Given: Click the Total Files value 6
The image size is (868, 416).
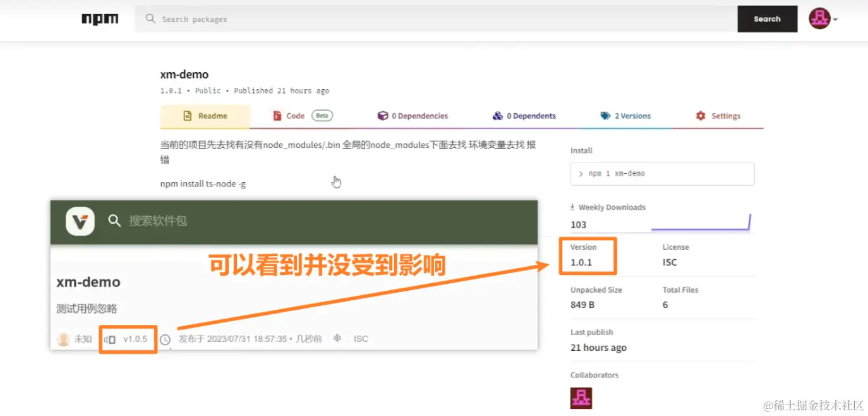Looking at the screenshot, I should click(x=665, y=305).
